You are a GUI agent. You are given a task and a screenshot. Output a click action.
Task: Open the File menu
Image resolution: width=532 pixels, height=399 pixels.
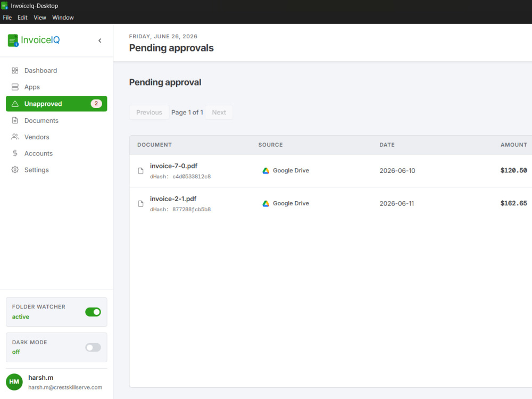click(7, 18)
